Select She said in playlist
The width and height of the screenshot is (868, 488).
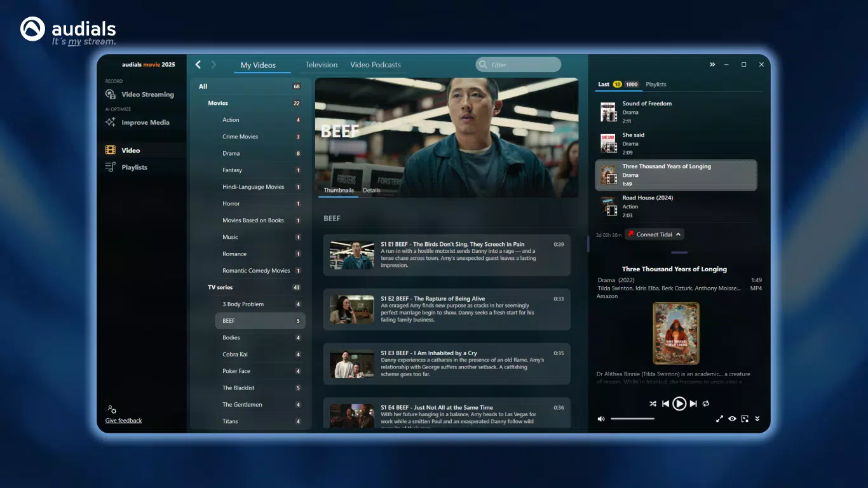pos(676,144)
